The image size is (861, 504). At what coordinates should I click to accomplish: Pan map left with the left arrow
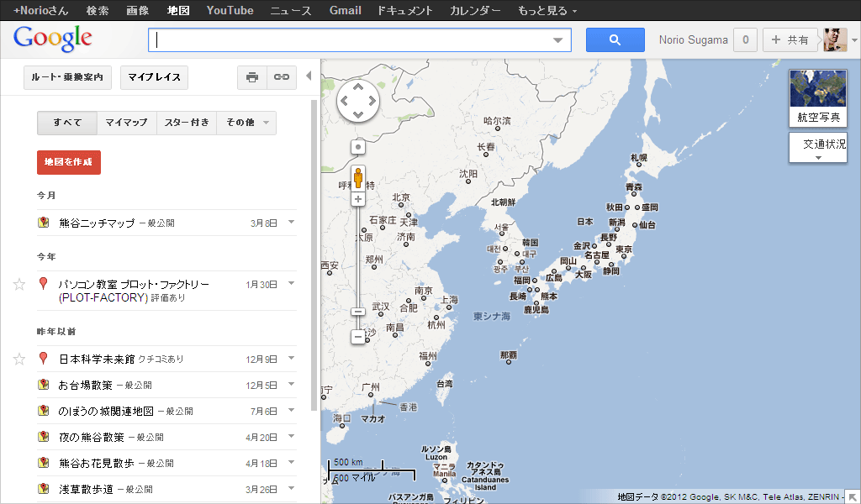click(x=344, y=101)
